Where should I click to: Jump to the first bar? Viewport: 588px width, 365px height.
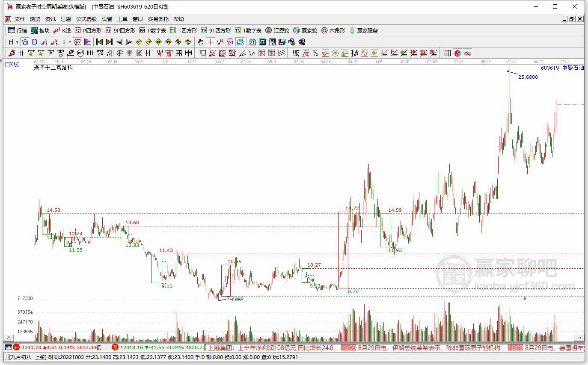(99, 42)
